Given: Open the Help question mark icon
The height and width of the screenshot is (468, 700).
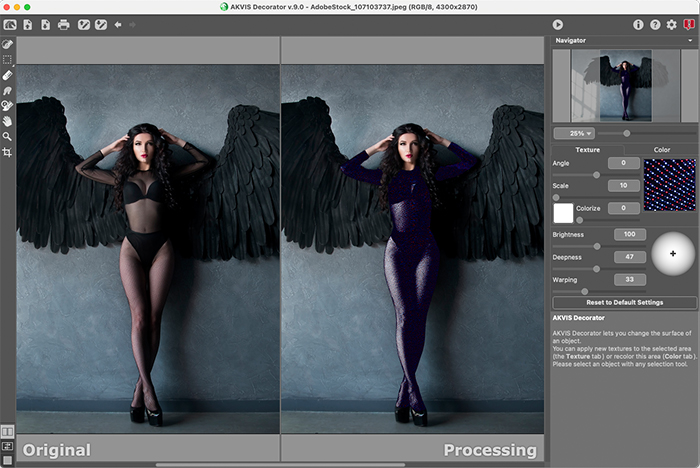Looking at the screenshot, I should (x=655, y=24).
